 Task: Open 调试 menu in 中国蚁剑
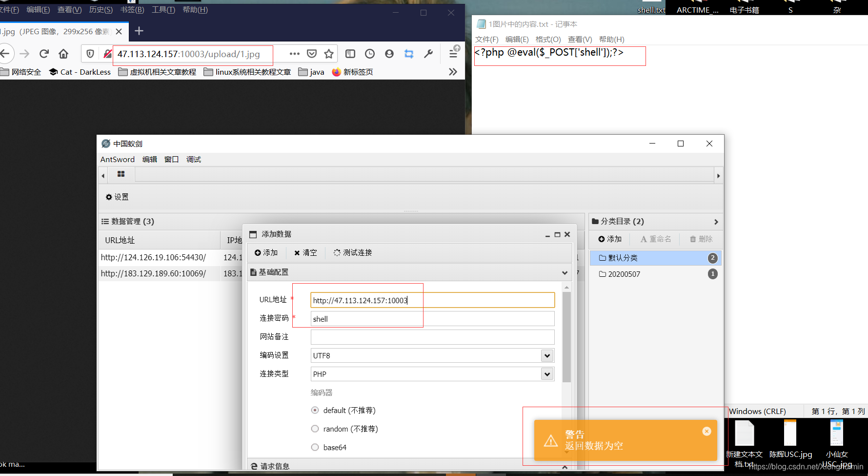point(194,159)
